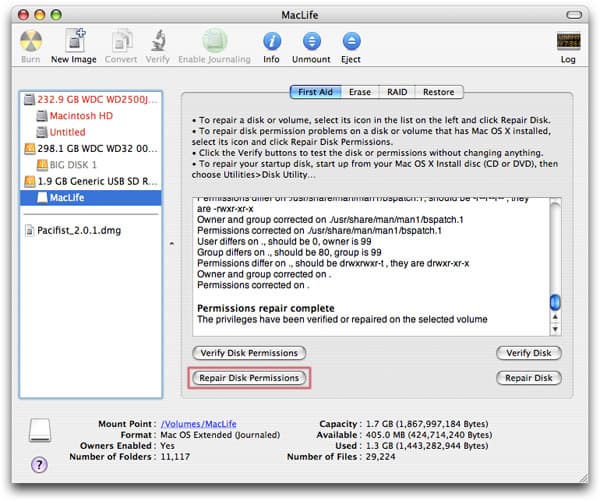Click the Repair Disk button
The height and width of the screenshot is (501, 600).
(529, 378)
